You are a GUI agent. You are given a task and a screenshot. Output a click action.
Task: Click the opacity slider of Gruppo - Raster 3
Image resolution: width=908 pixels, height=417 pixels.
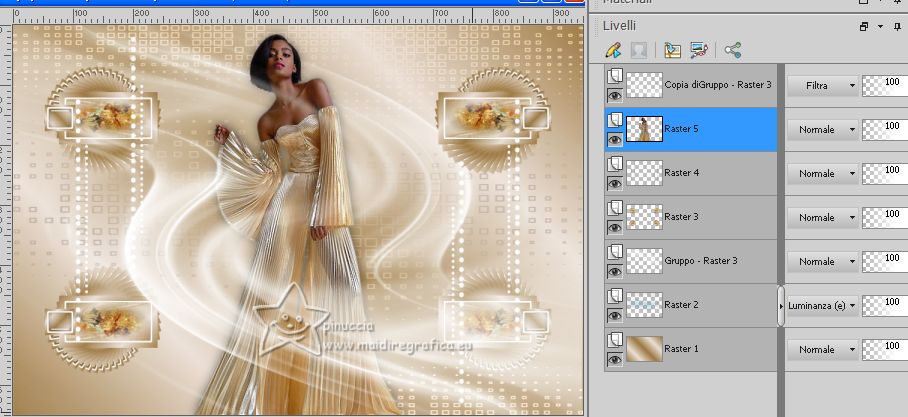(885, 262)
